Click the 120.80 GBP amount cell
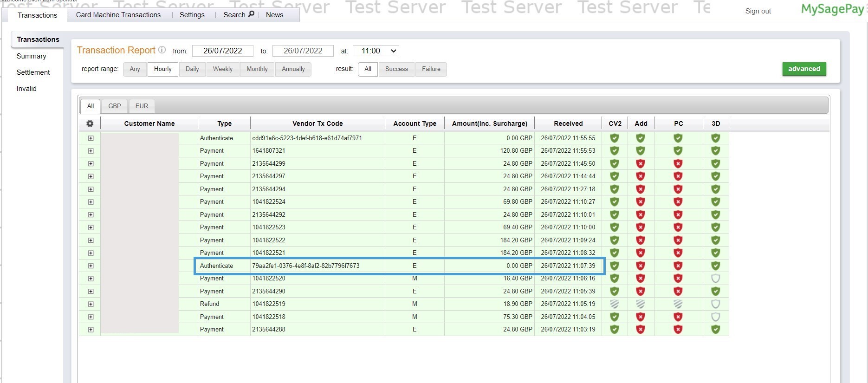 point(489,151)
